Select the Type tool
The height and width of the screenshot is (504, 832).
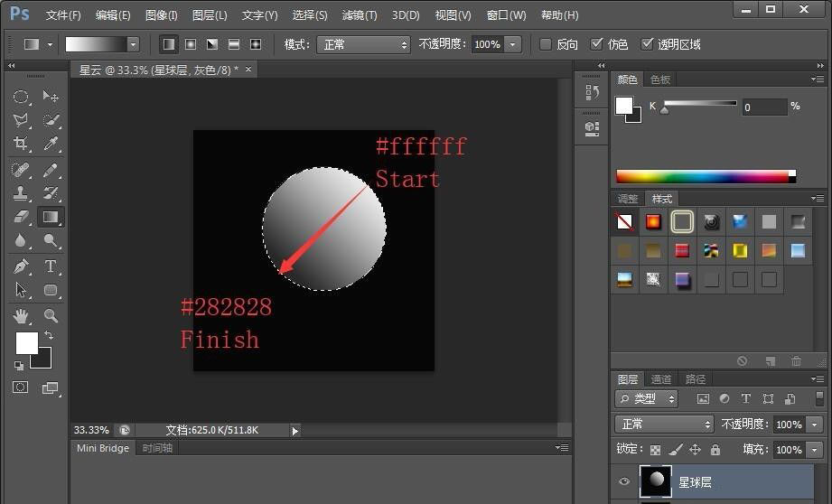click(x=51, y=266)
